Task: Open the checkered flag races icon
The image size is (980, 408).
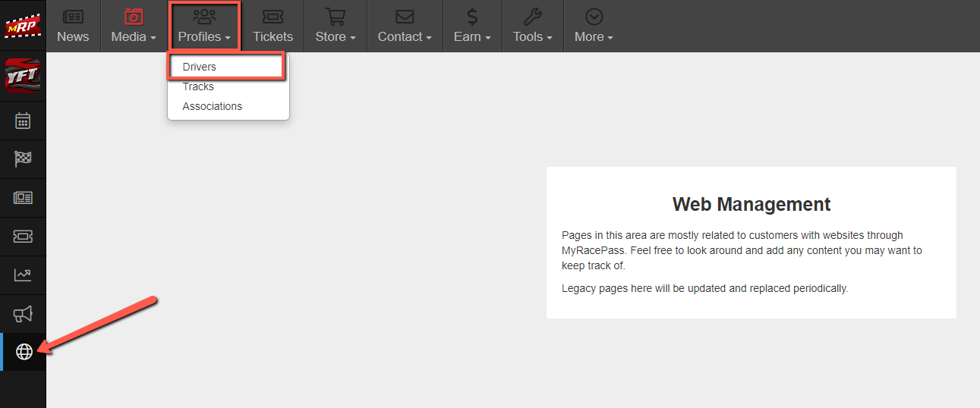Action: pyautogui.click(x=23, y=159)
